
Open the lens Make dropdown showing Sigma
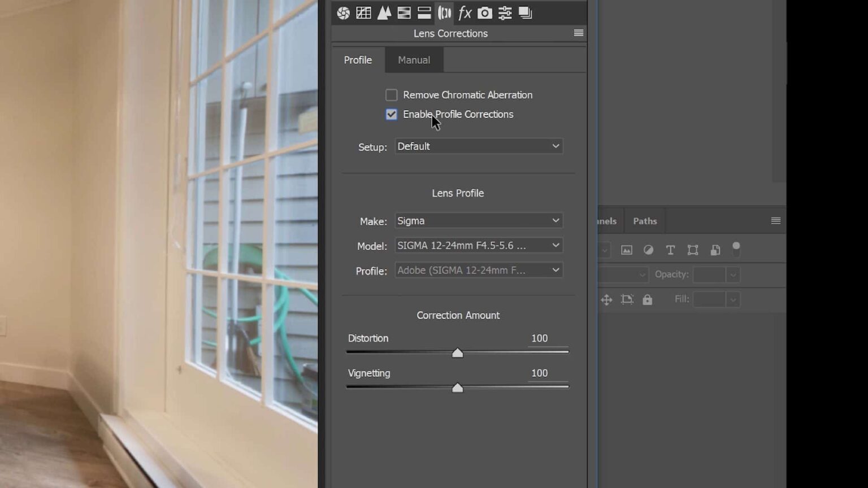(x=478, y=220)
